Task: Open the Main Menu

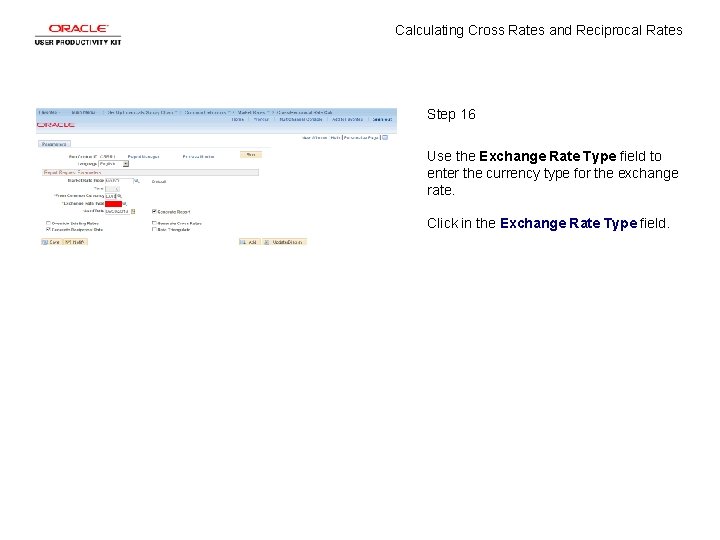Action: [83, 112]
